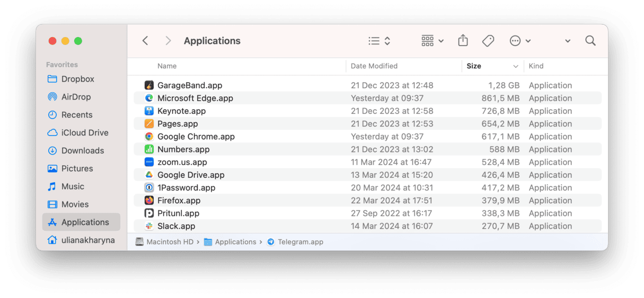Viewport: 644px width, 298px height.
Task: Sort by Date Modified column header
Action: tap(374, 66)
